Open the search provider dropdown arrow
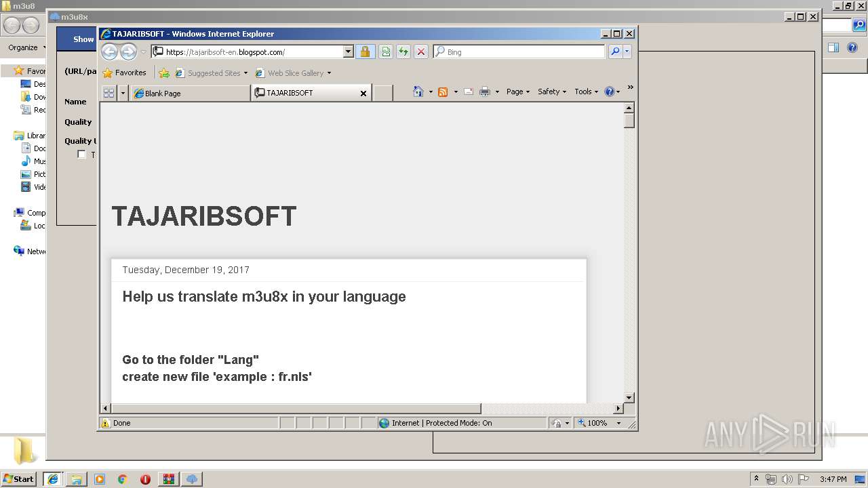The width and height of the screenshot is (868, 488). 627,52
